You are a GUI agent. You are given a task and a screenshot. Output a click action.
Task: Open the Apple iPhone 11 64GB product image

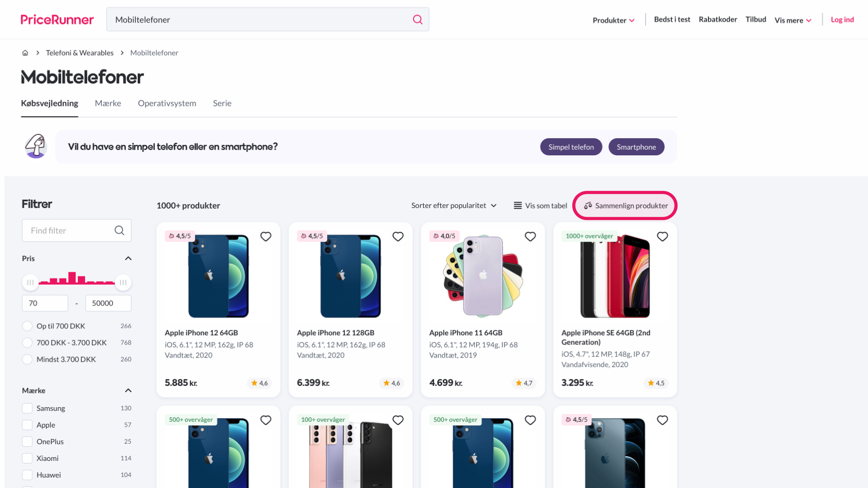(483, 276)
